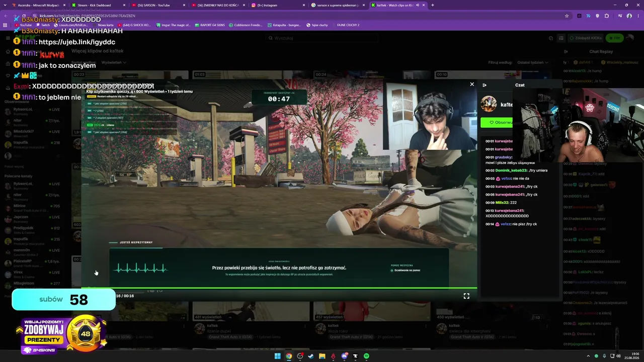644x362 pixels.
Task: Switch to the Instagram tab
Action: [x=277, y=5]
